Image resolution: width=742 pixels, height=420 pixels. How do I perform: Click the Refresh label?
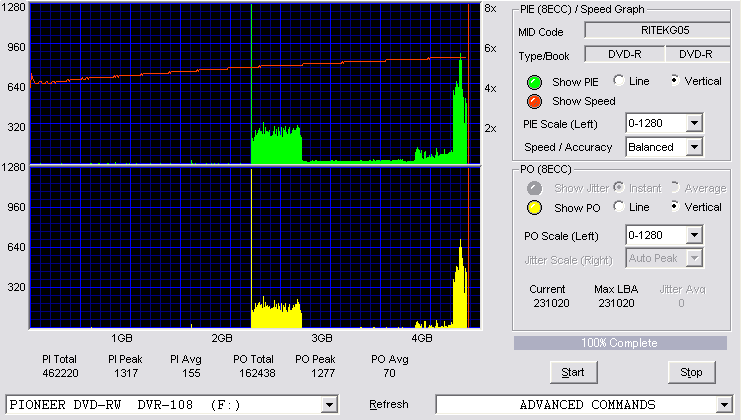tap(389, 404)
